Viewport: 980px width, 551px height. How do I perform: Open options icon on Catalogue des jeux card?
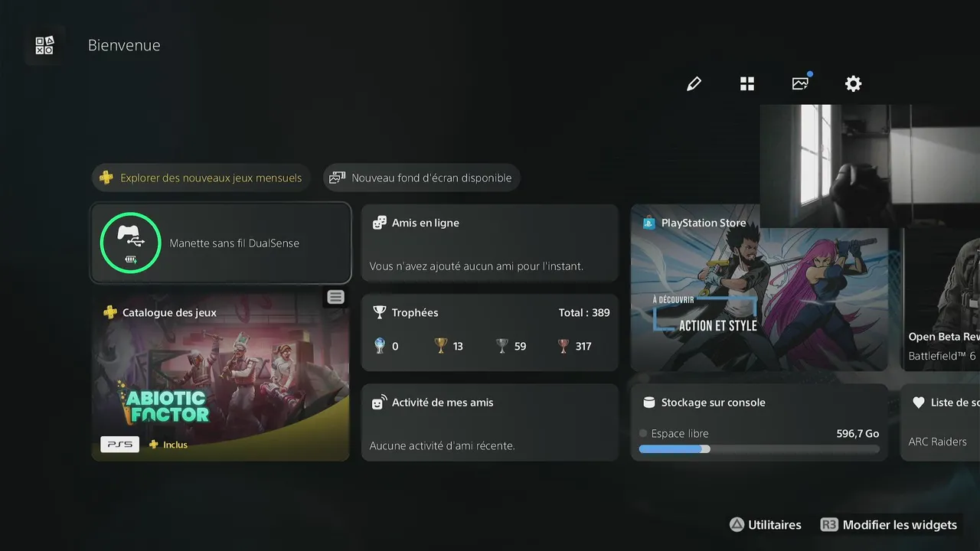click(x=336, y=297)
